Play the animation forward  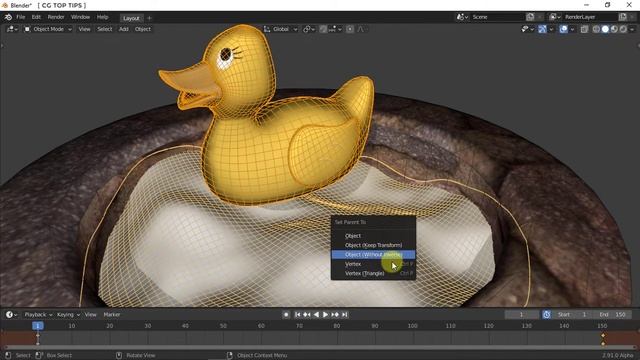pyautogui.click(x=325, y=315)
